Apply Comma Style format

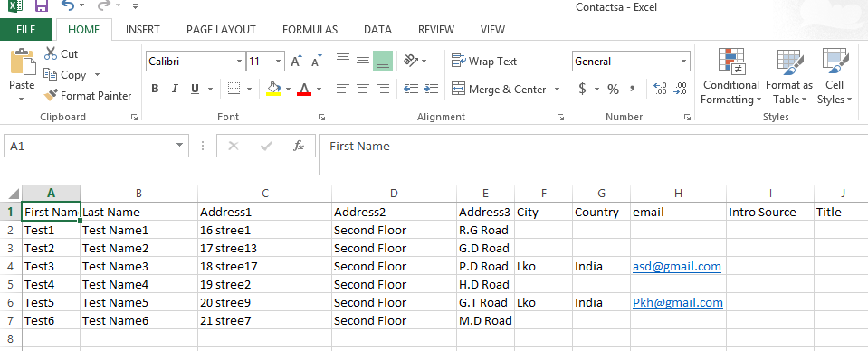pyautogui.click(x=632, y=89)
